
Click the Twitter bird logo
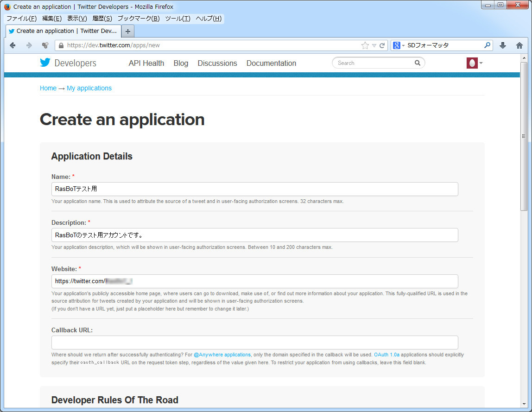coord(45,63)
